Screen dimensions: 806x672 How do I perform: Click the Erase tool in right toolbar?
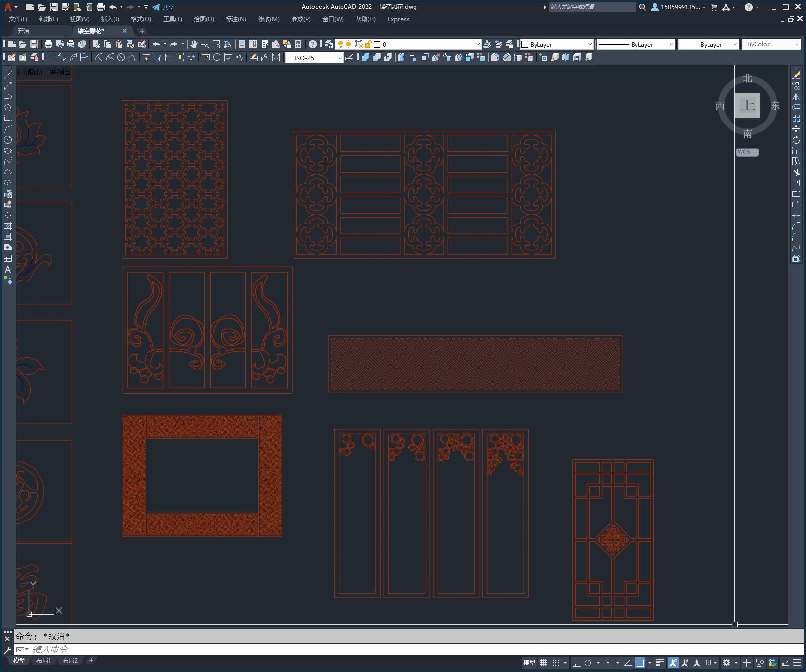point(796,75)
